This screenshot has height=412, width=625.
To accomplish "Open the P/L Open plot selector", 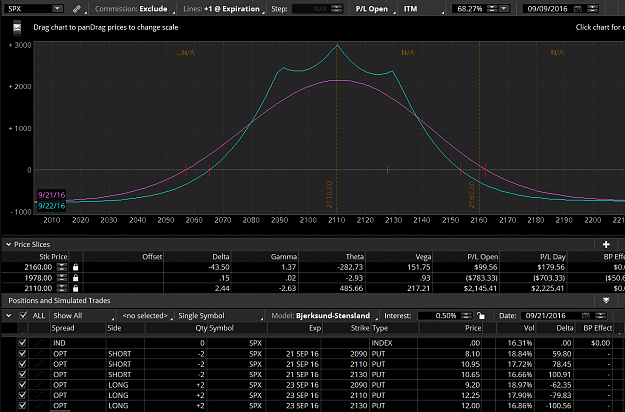I will tap(374, 9).
